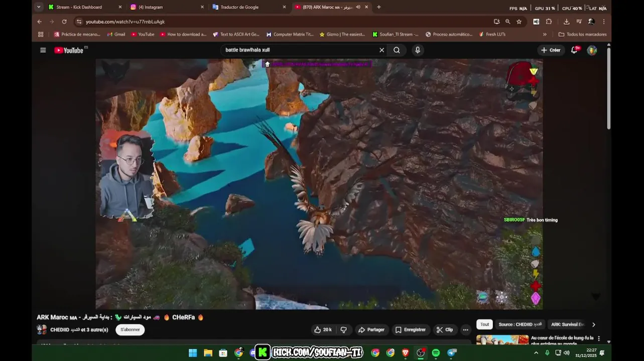Viewport: 644px width, 361px height.
Task: Open kung-fu recommended video thumbnail
Action: point(502,339)
